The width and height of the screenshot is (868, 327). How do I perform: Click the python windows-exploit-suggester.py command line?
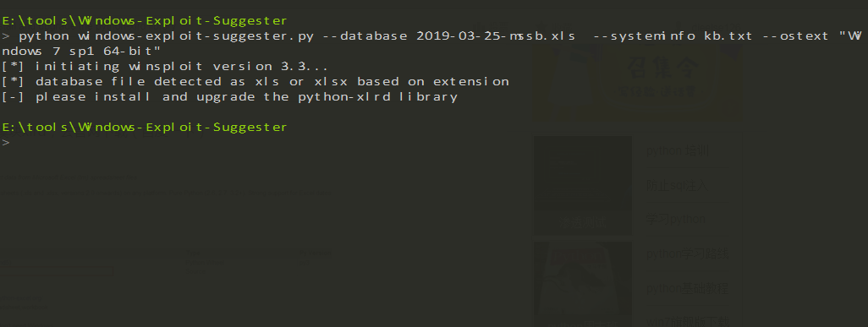click(x=432, y=36)
